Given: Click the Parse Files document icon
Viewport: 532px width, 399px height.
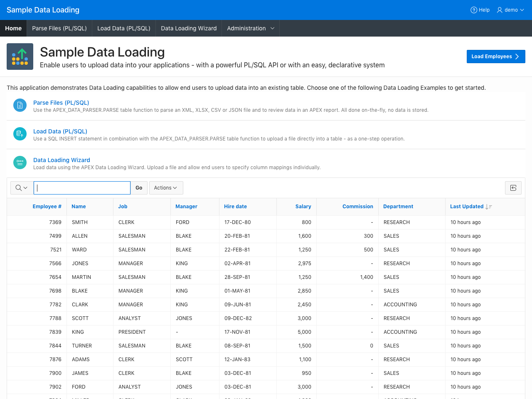Looking at the screenshot, I should 20,105.
